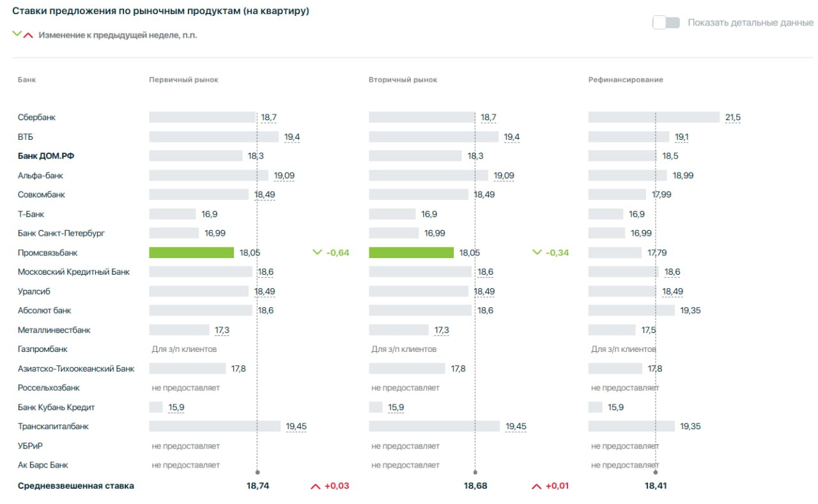Select the Вторичный рынок column header
This screenshot has height=504, width=818.
click(403, 80)
